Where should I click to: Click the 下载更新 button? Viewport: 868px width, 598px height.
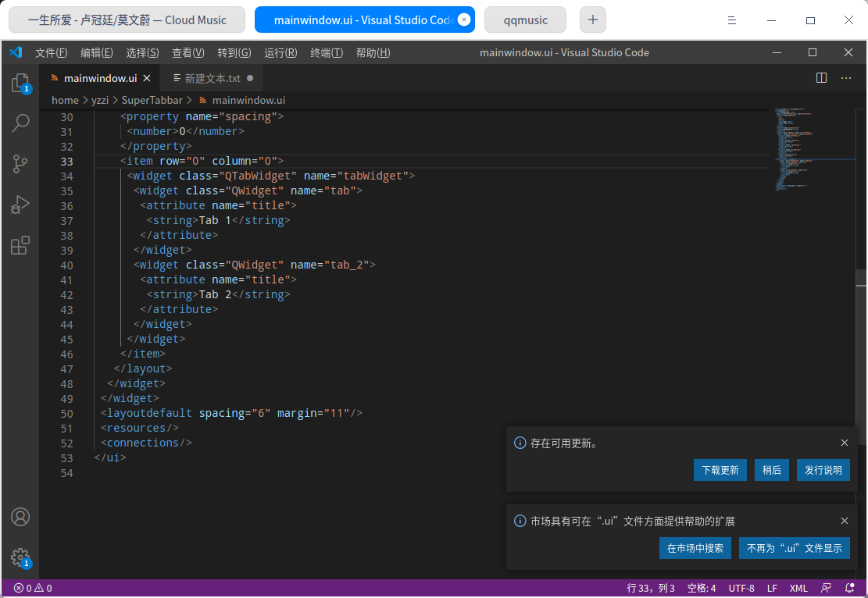pos(720,470)
